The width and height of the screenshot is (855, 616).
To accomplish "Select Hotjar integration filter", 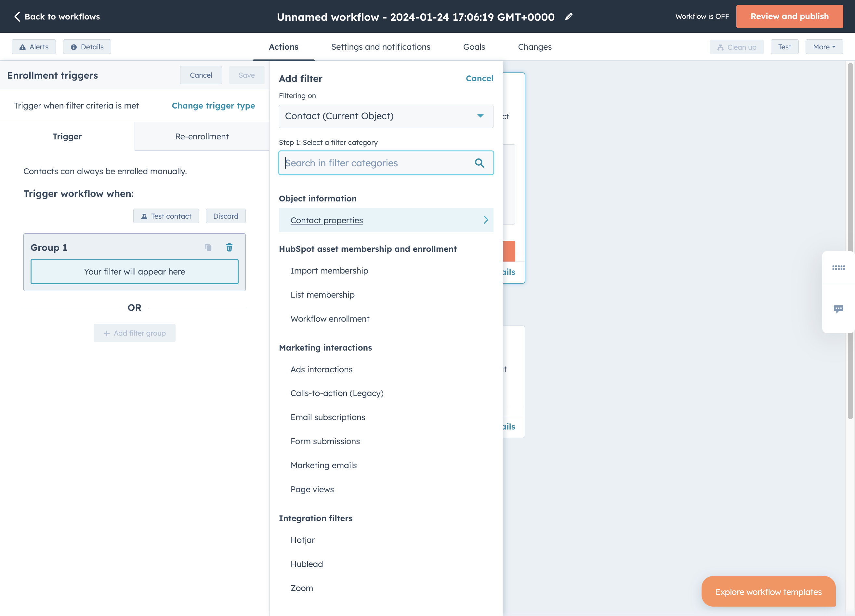I will [302, 540].
